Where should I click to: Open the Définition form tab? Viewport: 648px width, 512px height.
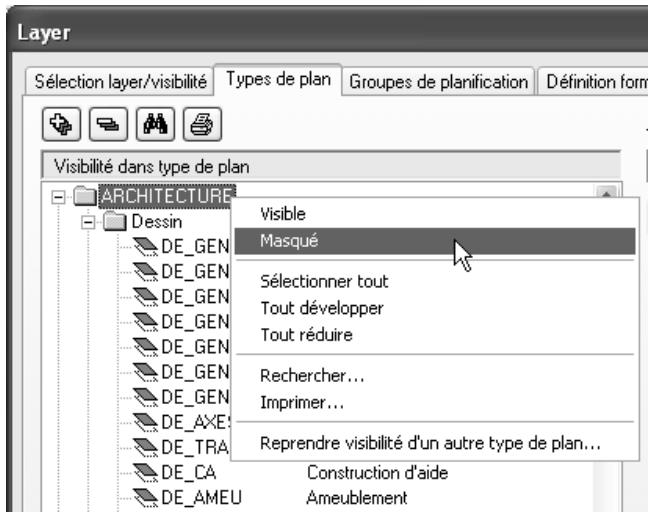[594, 82]
